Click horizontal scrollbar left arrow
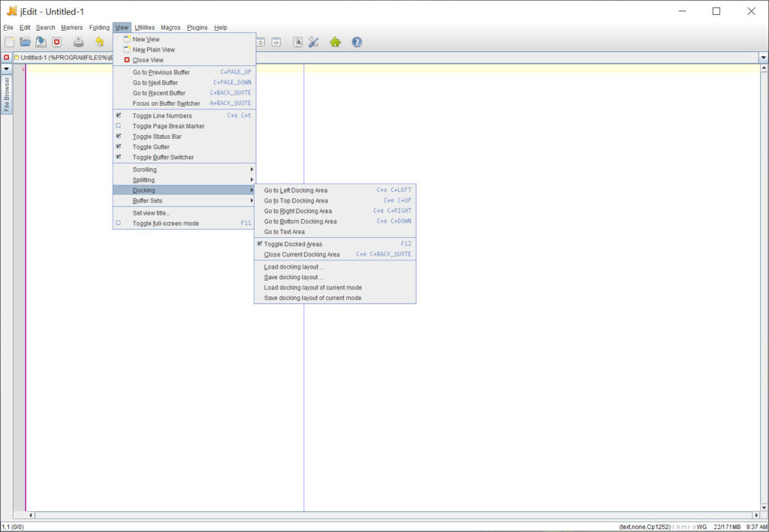Viewport: 769px width, 532px height. click(31, 515)
